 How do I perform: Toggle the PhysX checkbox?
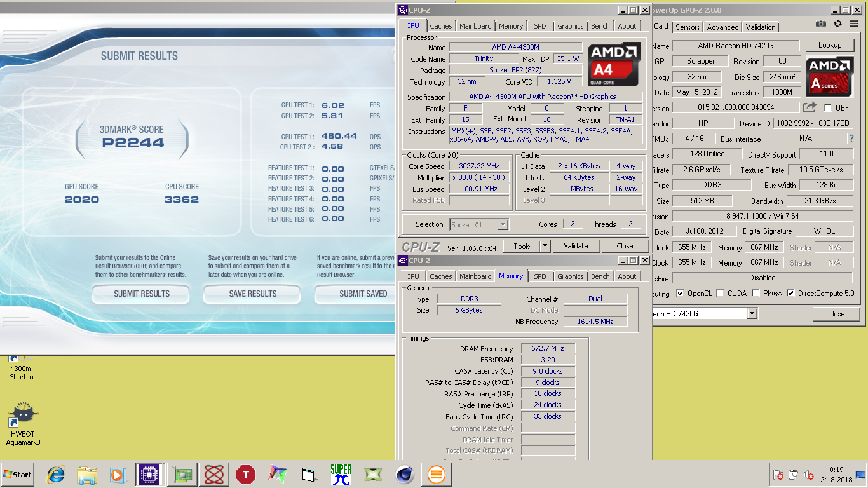click(756, 294)
